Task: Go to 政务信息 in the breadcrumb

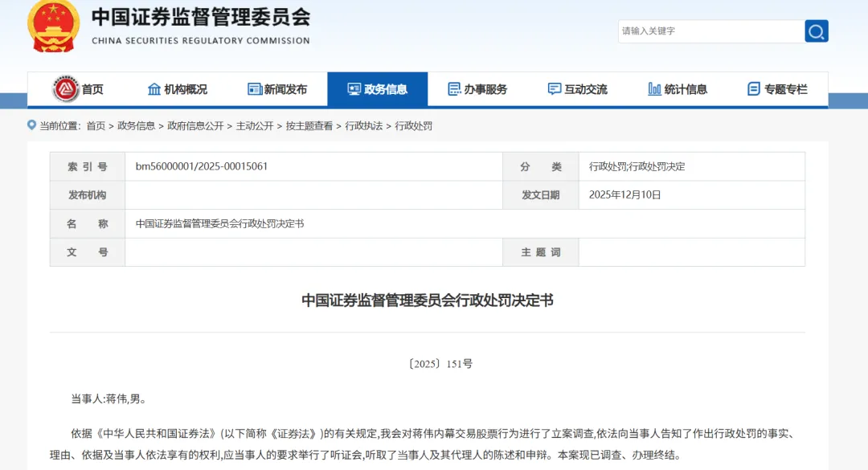Action: pos(136,125)
